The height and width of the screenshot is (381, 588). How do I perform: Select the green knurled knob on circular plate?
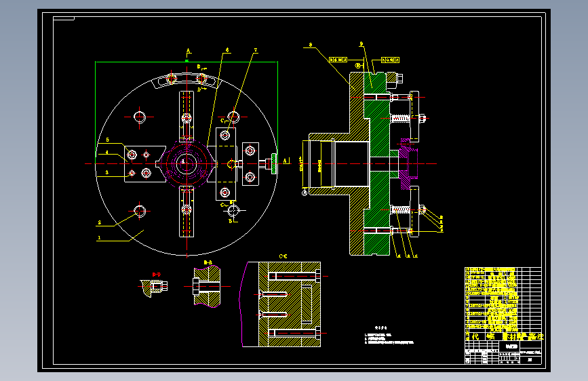pyautogui.click(x=274, y=164)
